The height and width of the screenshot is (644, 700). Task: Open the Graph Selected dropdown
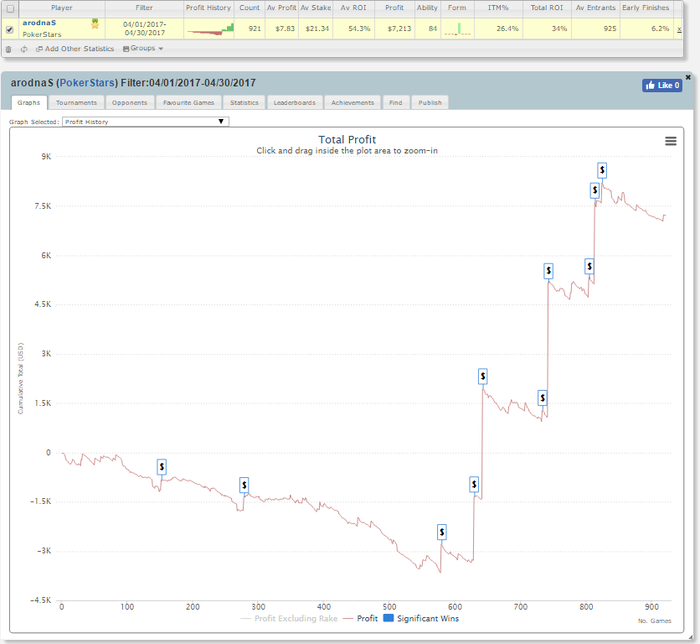(x=146, y=121)
